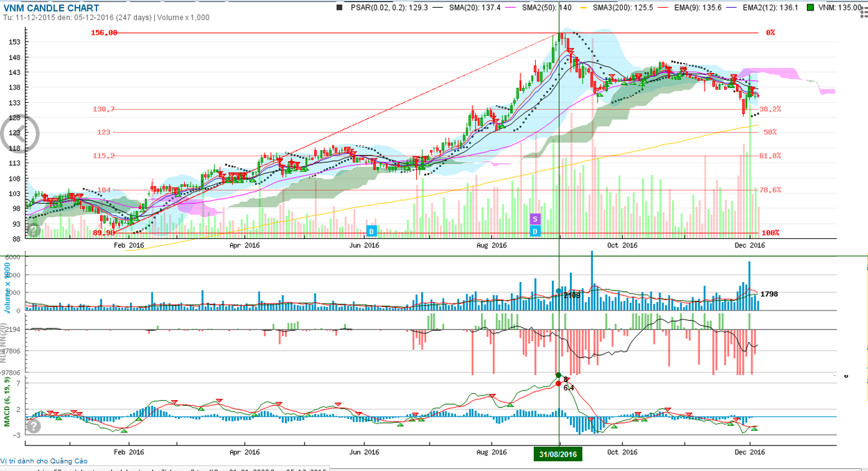Click the MACD (6, 19, 9) axis title
The image size is (868, 471).
pos(7,401)
